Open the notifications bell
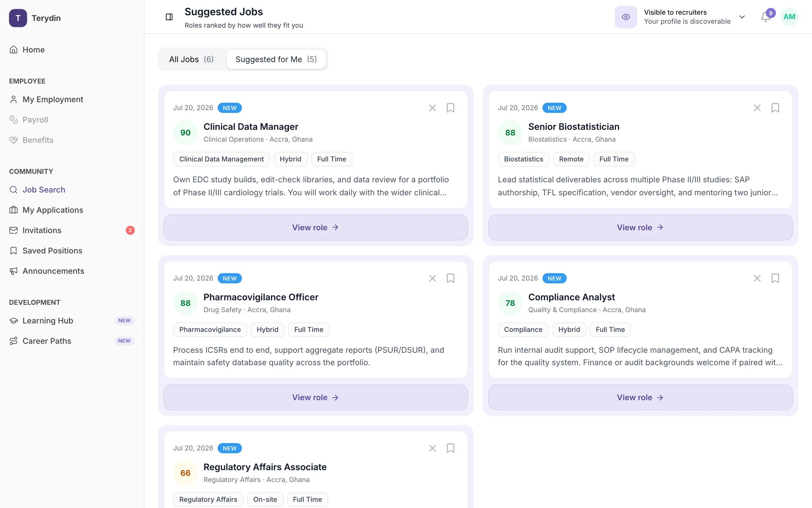 [x=766, y=17]
